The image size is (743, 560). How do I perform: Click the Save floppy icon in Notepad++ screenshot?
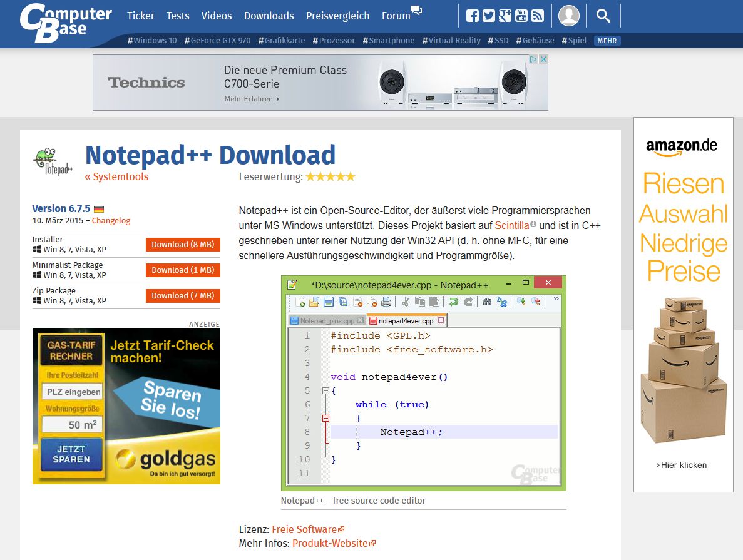point(329,302)
